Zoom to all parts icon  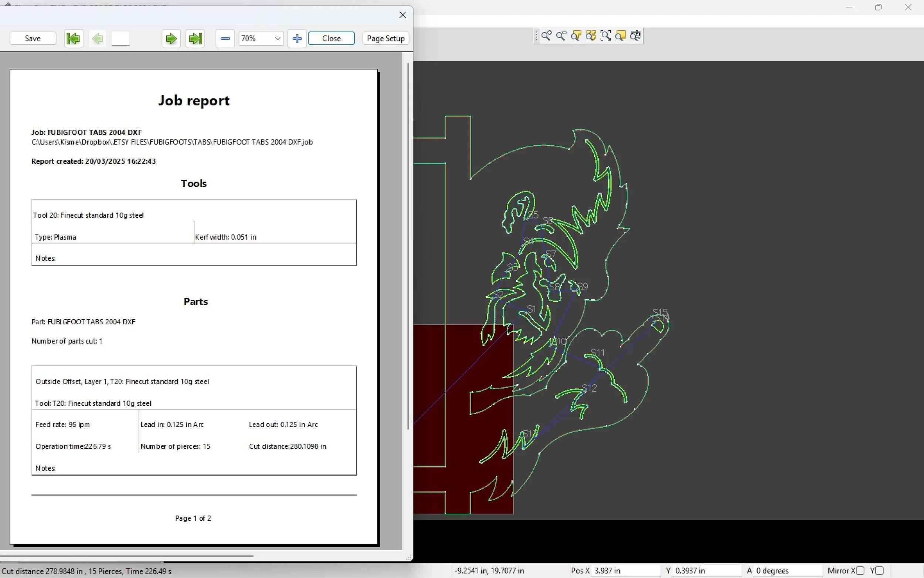(x=591, y=36)
